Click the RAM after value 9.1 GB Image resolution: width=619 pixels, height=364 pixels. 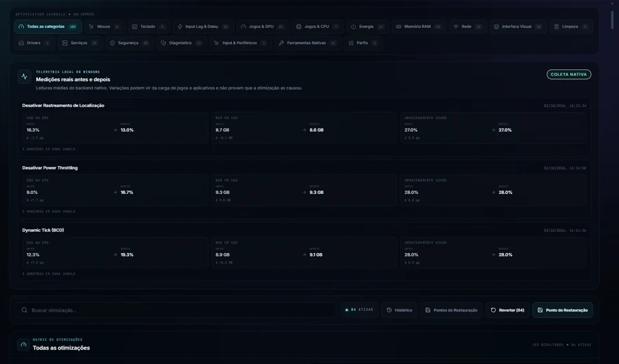[x=316, y=254]
